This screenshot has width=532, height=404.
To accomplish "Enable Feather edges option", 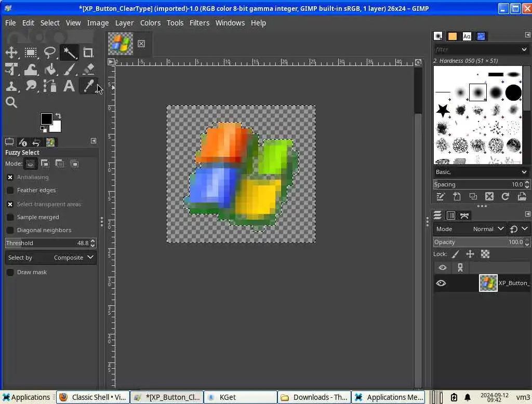I will coord(10,190).
